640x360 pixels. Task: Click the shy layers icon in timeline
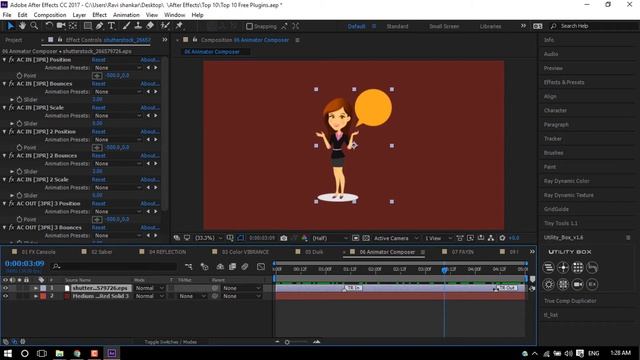(220, 267)
